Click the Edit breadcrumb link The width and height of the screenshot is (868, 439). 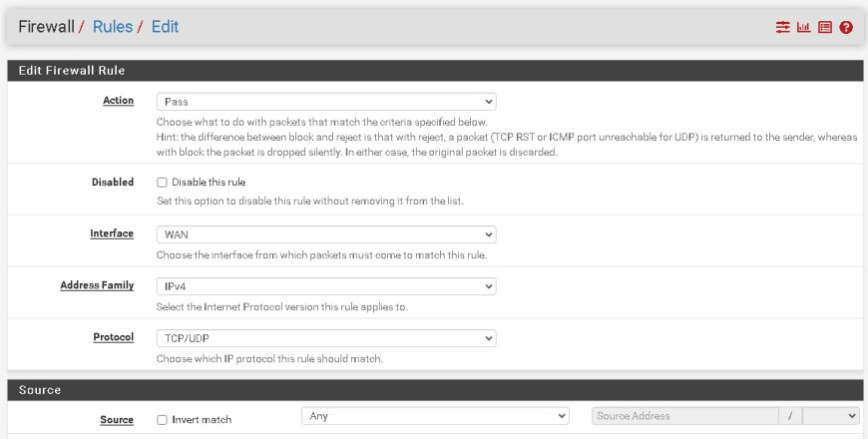165,27
